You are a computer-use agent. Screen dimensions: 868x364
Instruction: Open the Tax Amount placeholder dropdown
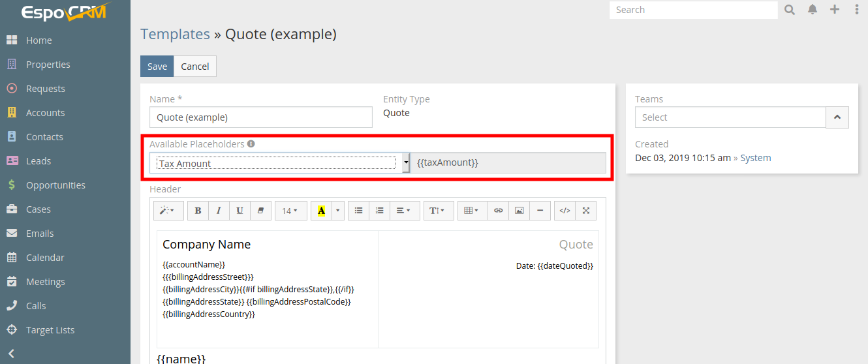[x=279, y=163]
